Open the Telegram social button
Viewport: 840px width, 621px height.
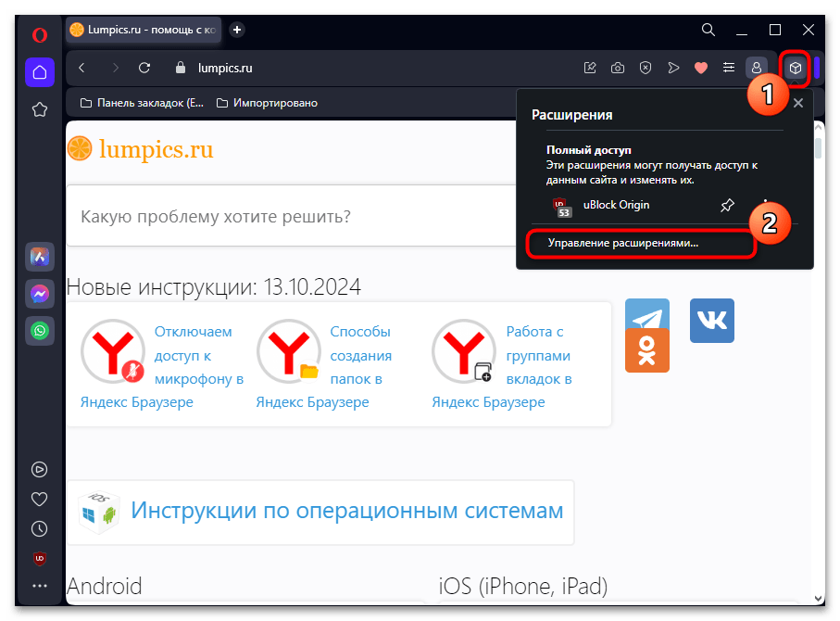click(647, 313)
